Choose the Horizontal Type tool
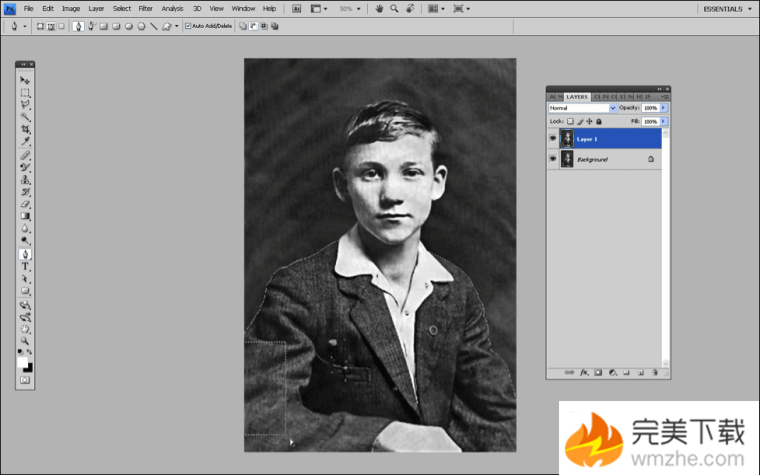Image resolution: width=760 pixels, height=475 pixels. (26, 267)
